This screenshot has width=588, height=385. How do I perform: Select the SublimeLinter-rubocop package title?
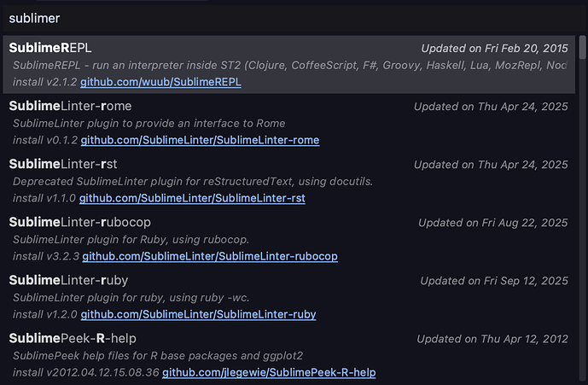80,222
